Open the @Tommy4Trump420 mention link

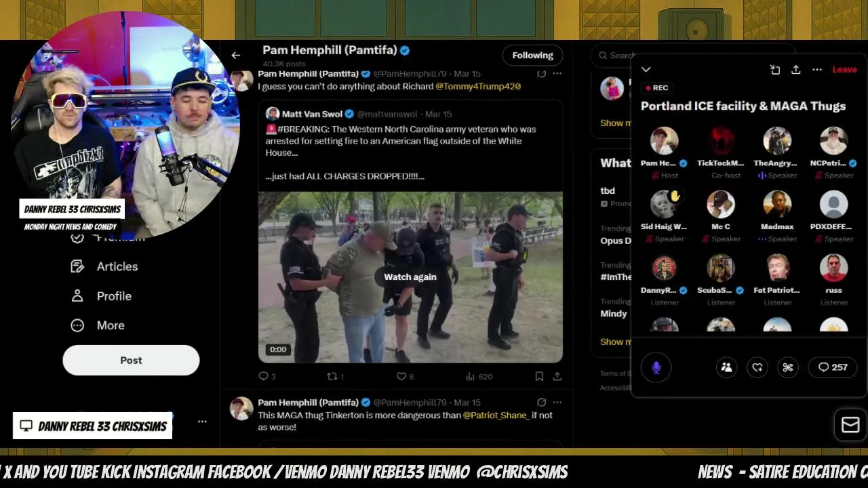pyautogui.click(x=478, y=86)
